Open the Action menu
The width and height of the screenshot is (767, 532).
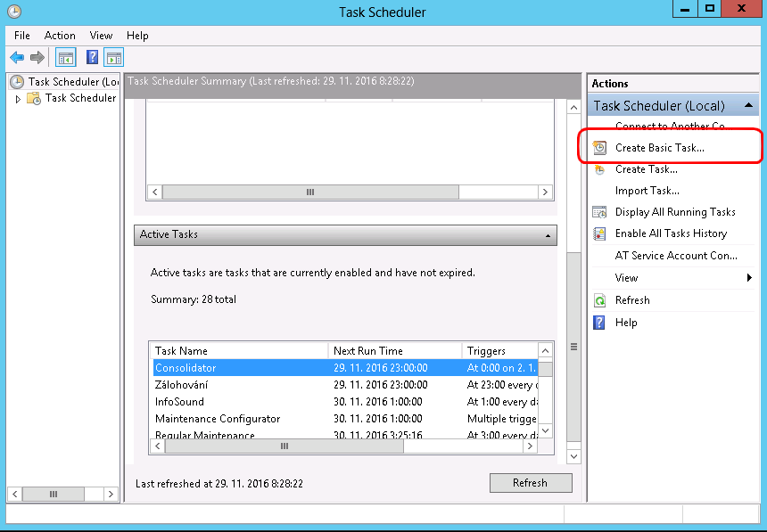(x=60, y=36)
